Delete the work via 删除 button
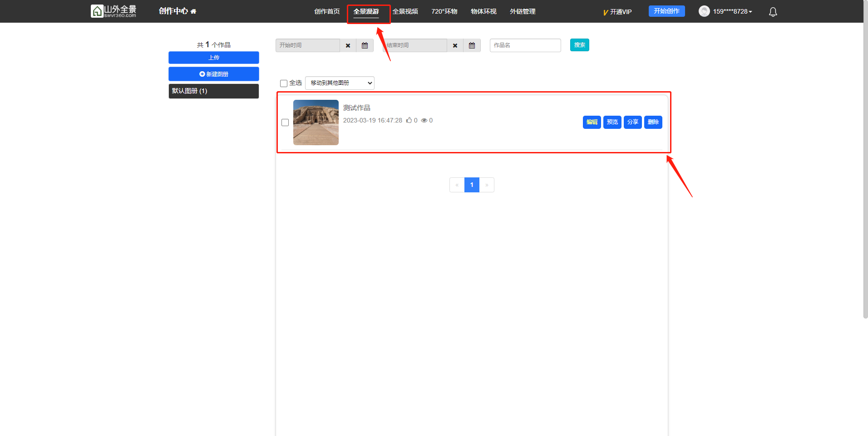The height and width of the screenshot is (436, 868). tap(653, 122)
